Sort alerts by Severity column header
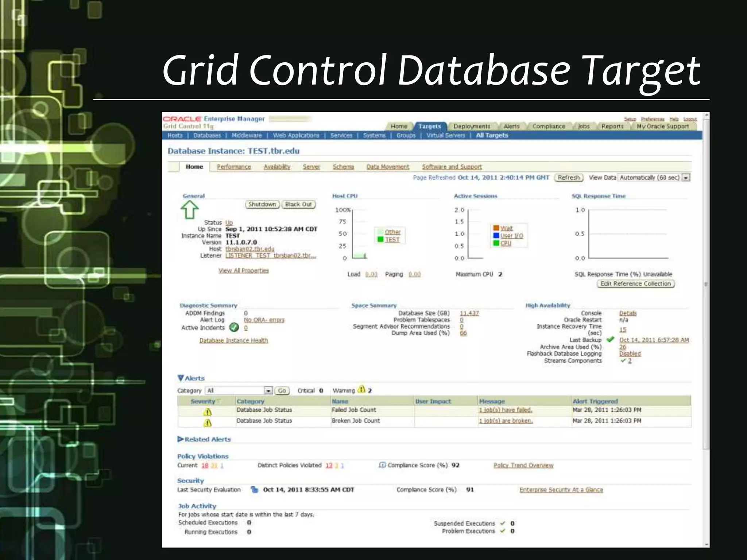This screenshot has width=747, height=560. pos(203,401)
